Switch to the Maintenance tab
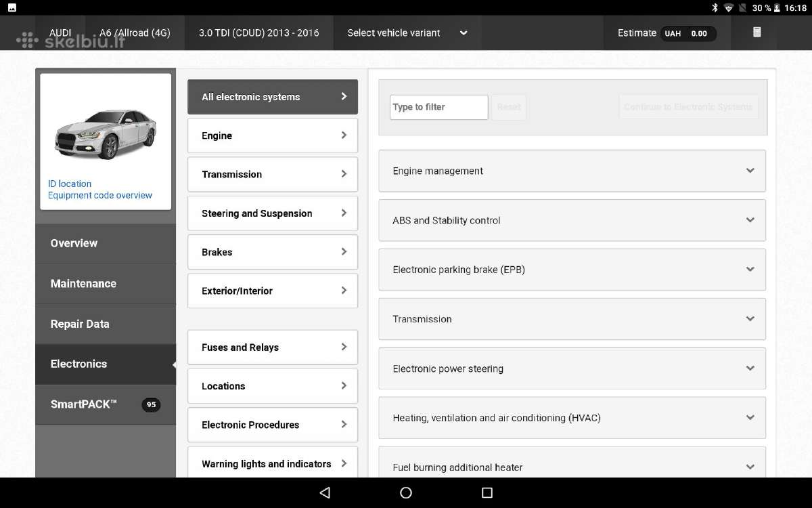Image resolution: width=812 pixels, height=508 pixels. point(106,284)
